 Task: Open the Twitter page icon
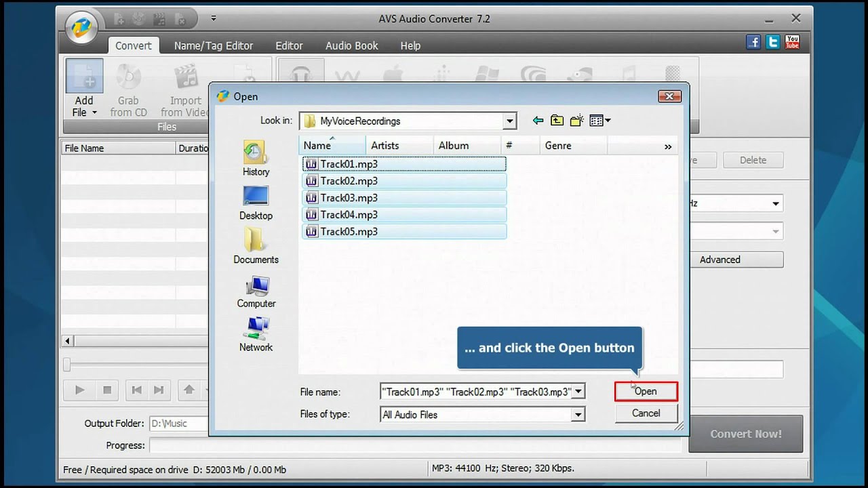[x=772, y=42]
